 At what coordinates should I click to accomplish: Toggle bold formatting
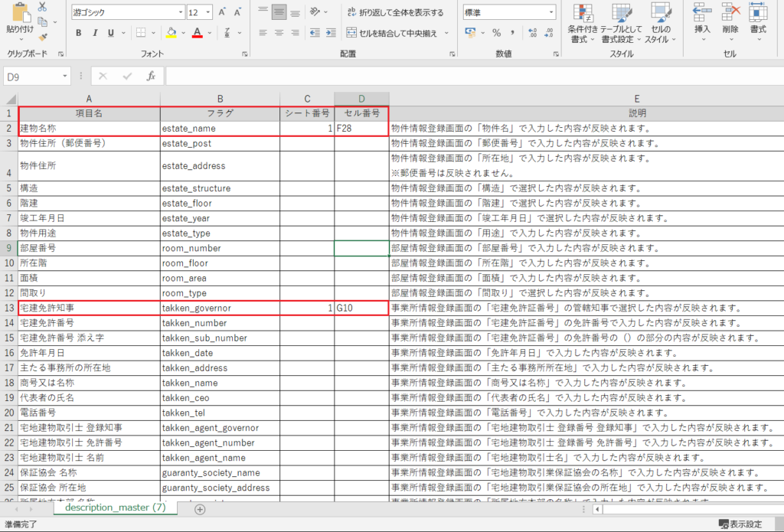tap(79, 33)
